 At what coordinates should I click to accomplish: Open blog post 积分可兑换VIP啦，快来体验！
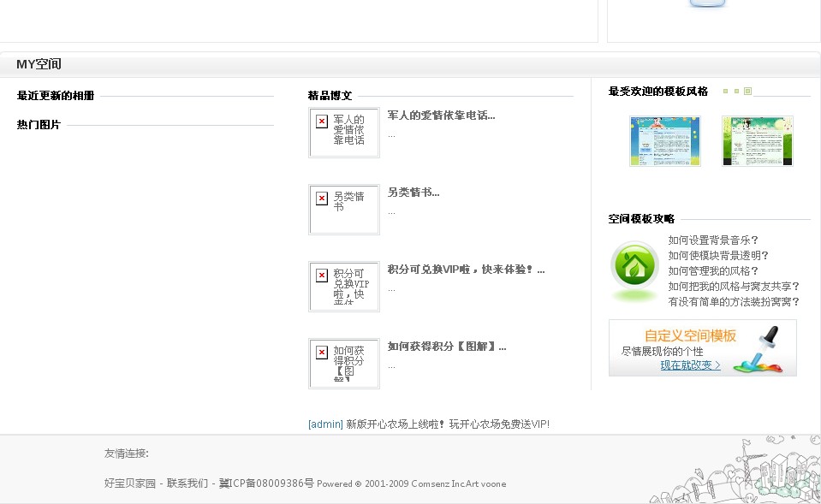click(x=466, y=269)
